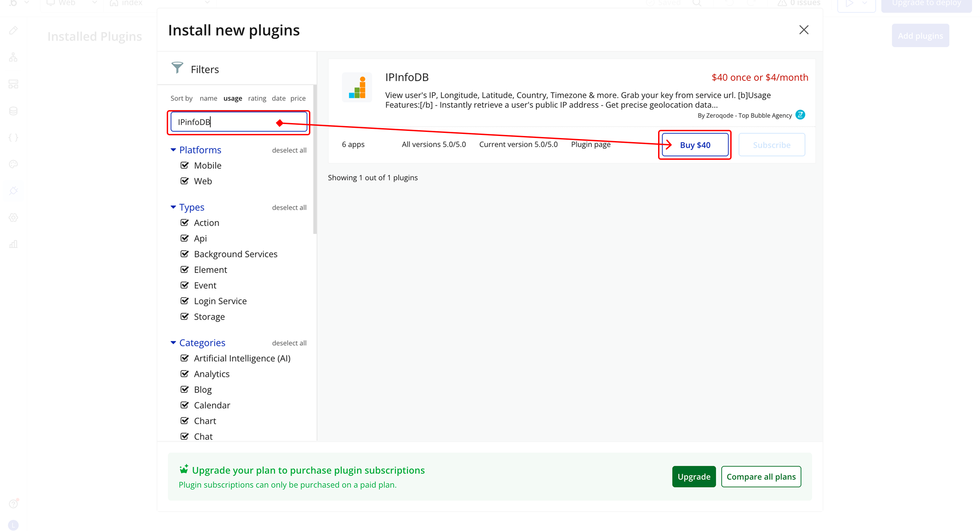Open the Settings gear icon in sidebar
Screen dimensions: 980x531
(13, 218)
